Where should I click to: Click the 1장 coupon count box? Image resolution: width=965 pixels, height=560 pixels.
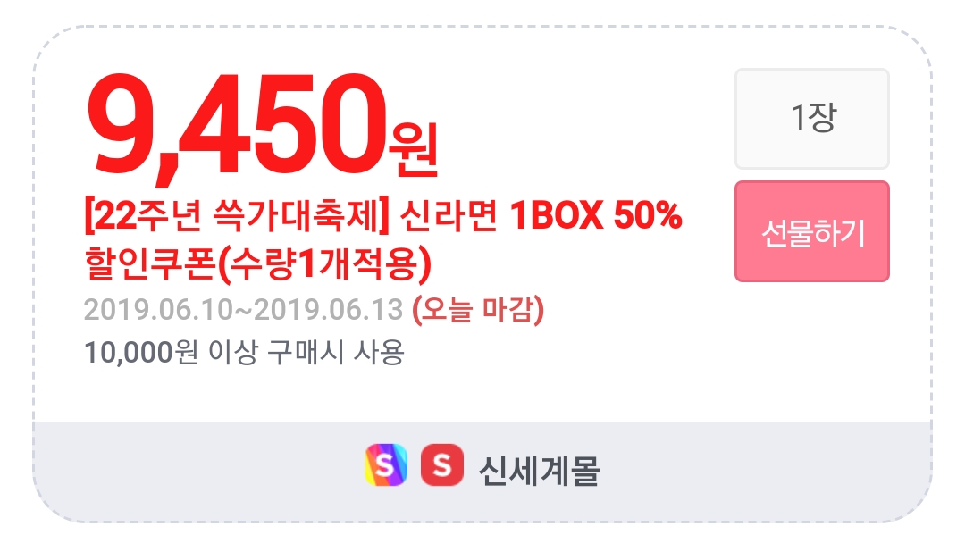click(x=811, y=118)
